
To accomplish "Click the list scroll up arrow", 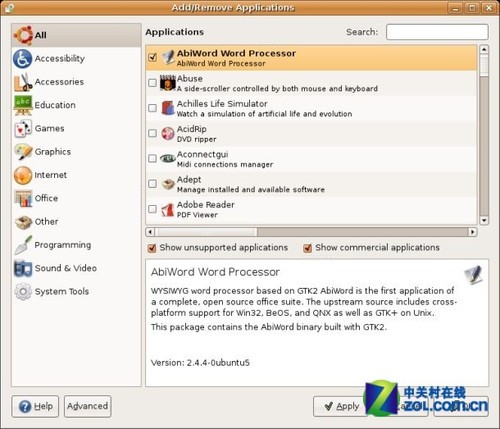I will click(484, 49).
